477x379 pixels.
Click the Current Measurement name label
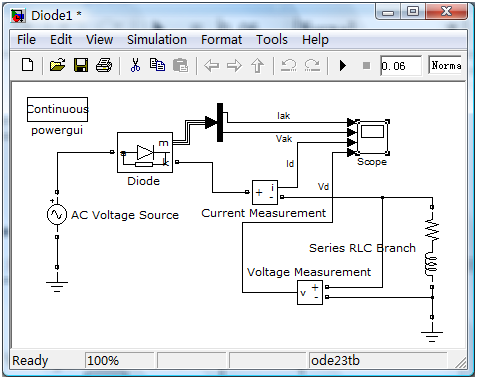click(264, 213)
